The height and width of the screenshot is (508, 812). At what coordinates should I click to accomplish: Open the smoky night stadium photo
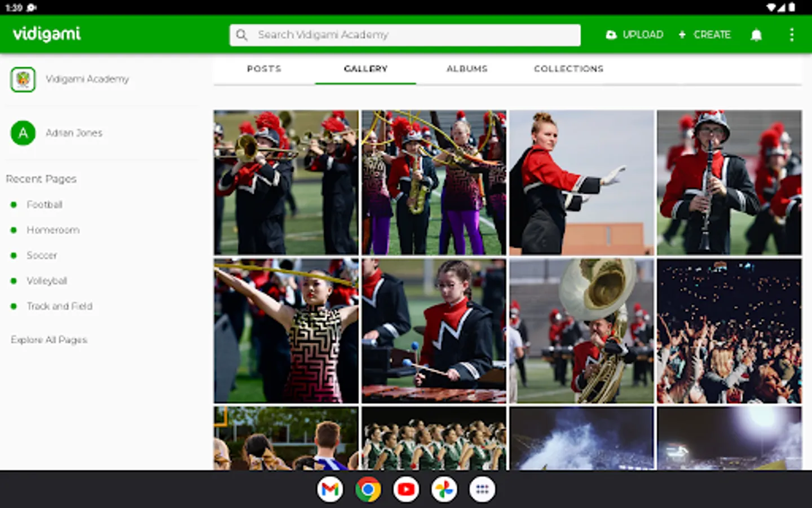click(581, 439)
